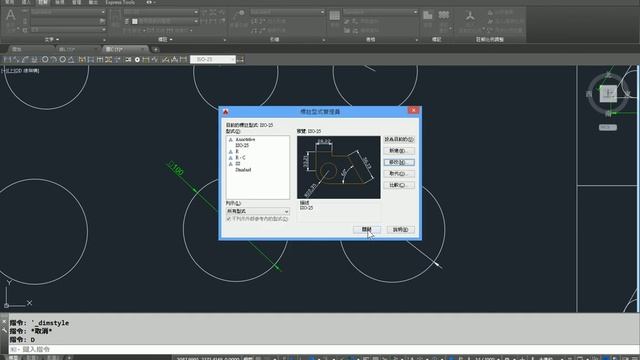This screenshot has height=360, width=640.
Task: Expand the 文字 panel title
Action: [51, 40]
